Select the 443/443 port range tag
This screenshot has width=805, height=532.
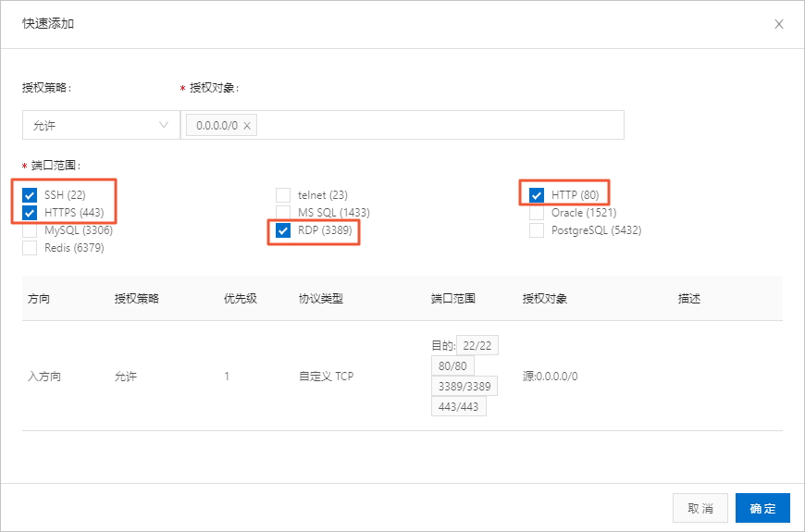[x=458, y=406]
